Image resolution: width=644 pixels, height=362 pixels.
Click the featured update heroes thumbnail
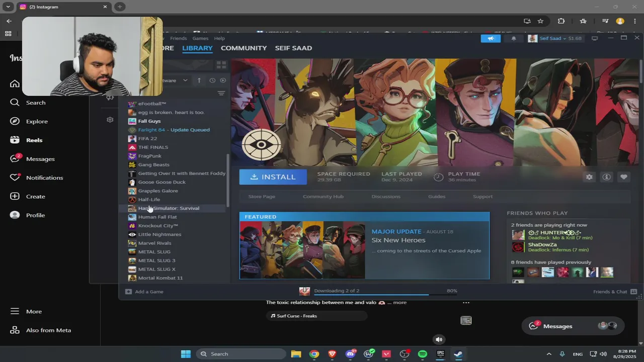[x=302, y=250]
